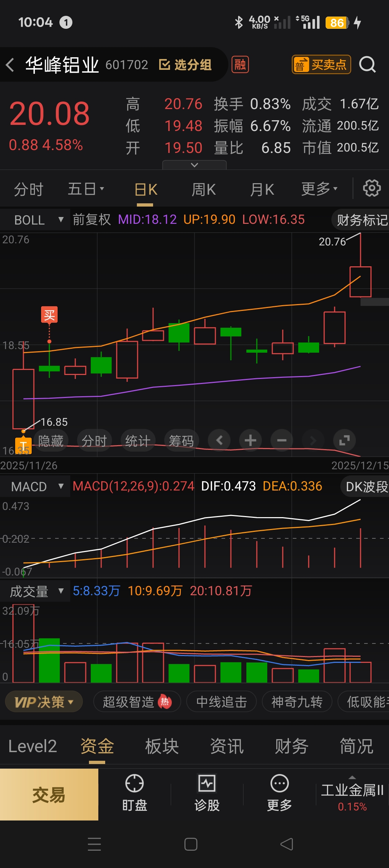Image resolution: width=389 pixels, height=868 pixels.
Task: Toggle 隐藏 chart tools
Action: point(51,440)
